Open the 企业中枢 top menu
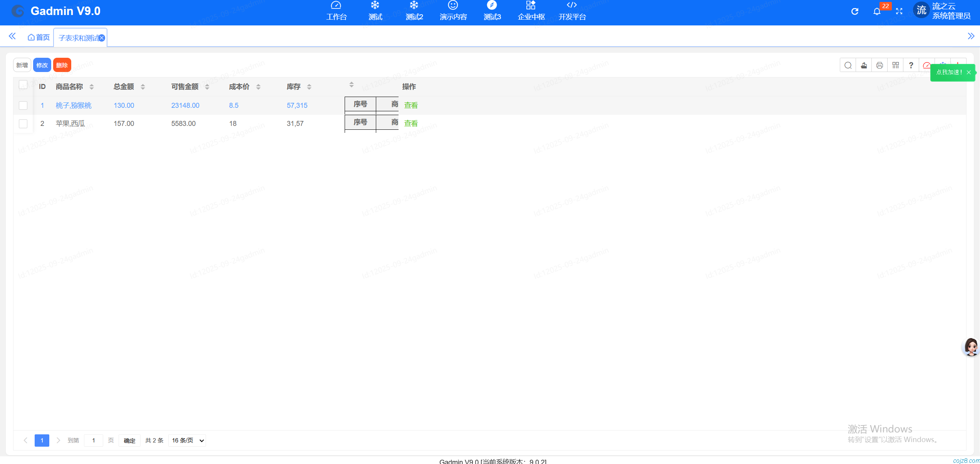 531,11
